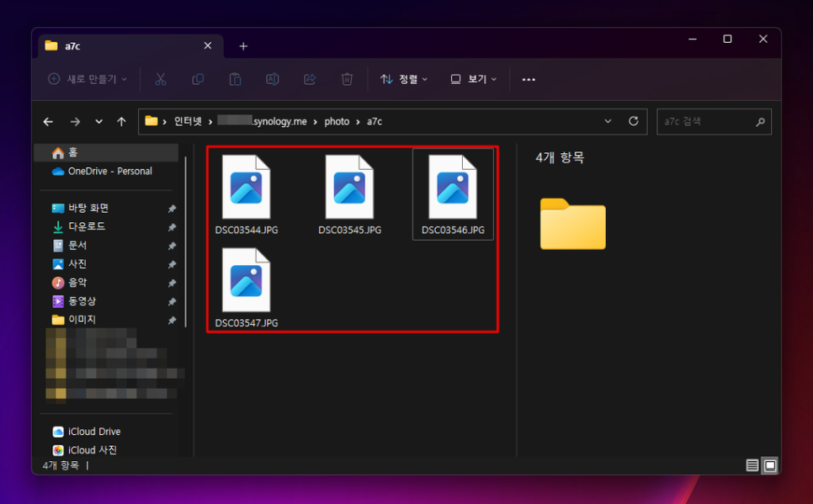This screenshot has width=813, height=504.
Task: Go back with the left arrow
Action: 48,122
